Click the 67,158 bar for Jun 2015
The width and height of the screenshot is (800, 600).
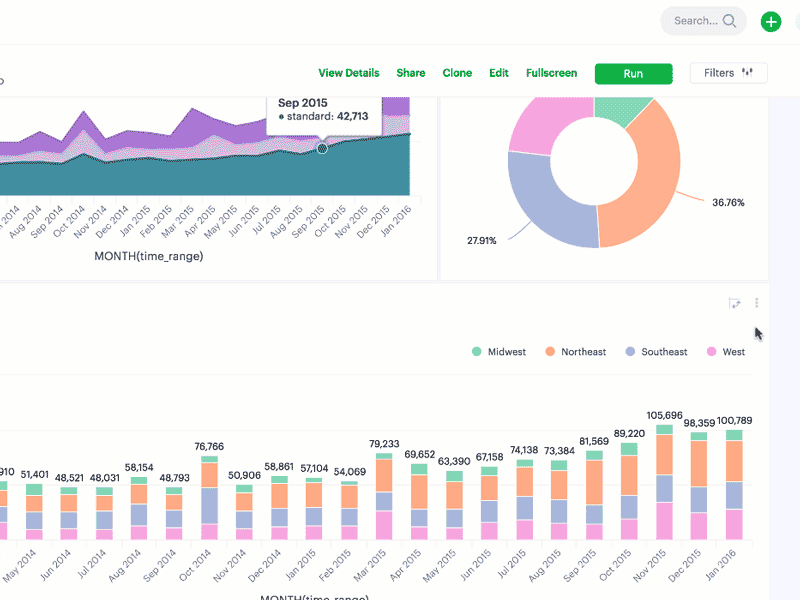coord(489,503)
